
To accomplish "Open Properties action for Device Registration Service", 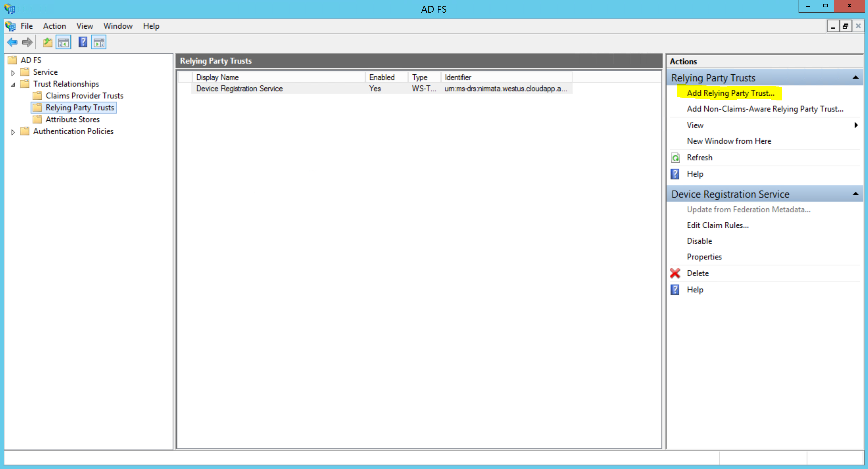I will coord(704,257).
